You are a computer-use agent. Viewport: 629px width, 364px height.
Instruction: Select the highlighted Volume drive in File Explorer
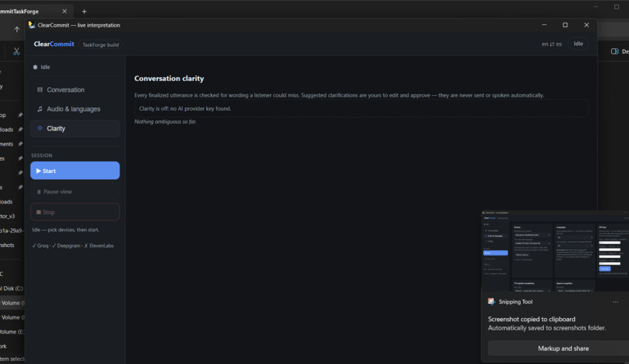[x=12, y=302]
